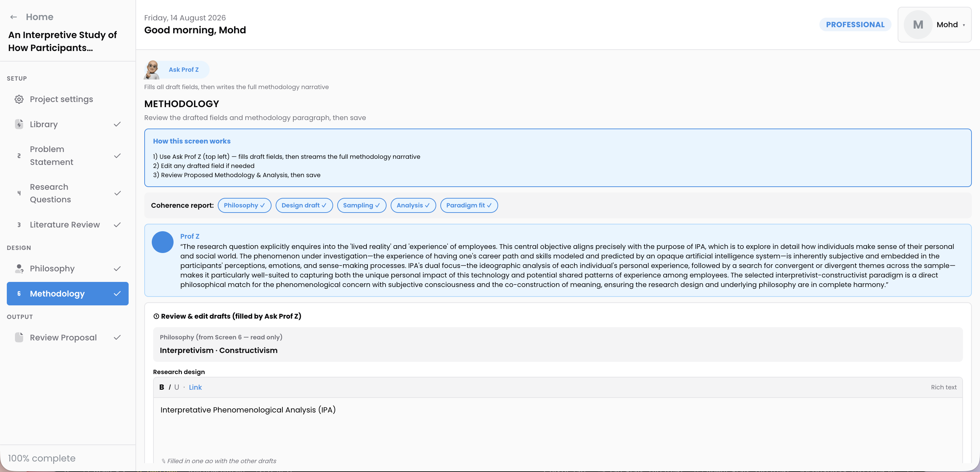This screenshot has height=472, width=980.
Task: Open the Research Questions step
Action: (x=68, y=193)
